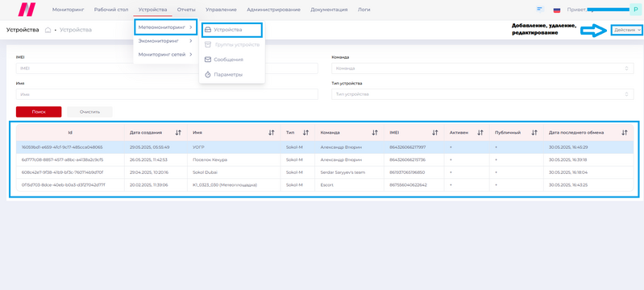
Task: Click date cell 26.05.2025, 11:42:53
Action: [x=149, y=159]
